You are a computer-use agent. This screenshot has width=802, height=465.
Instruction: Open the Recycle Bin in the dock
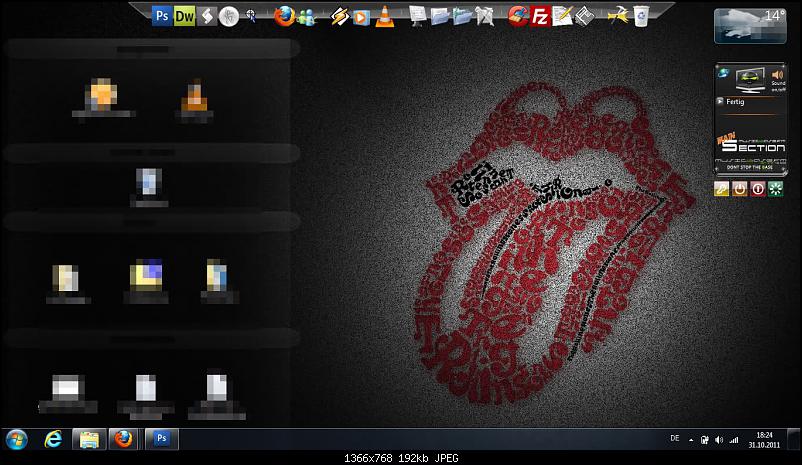tap(641, 16)
